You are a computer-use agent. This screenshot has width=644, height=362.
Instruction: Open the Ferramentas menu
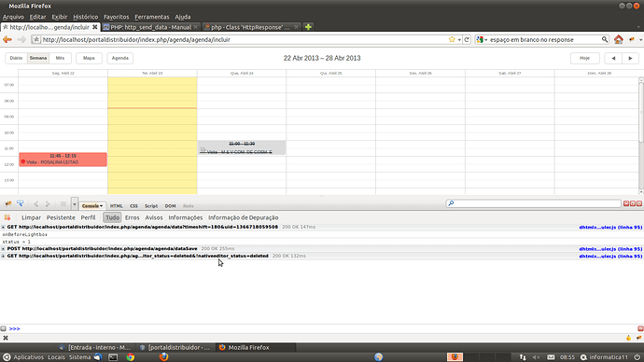(x=151, y=17)
